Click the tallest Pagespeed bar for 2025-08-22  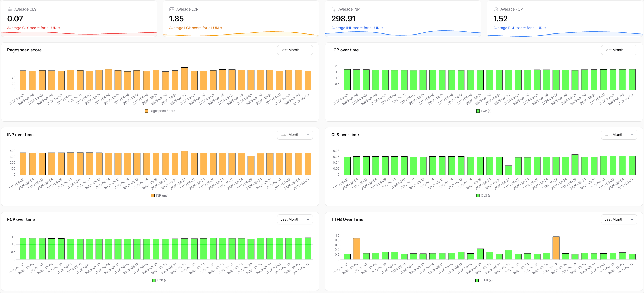coord(184,79)
